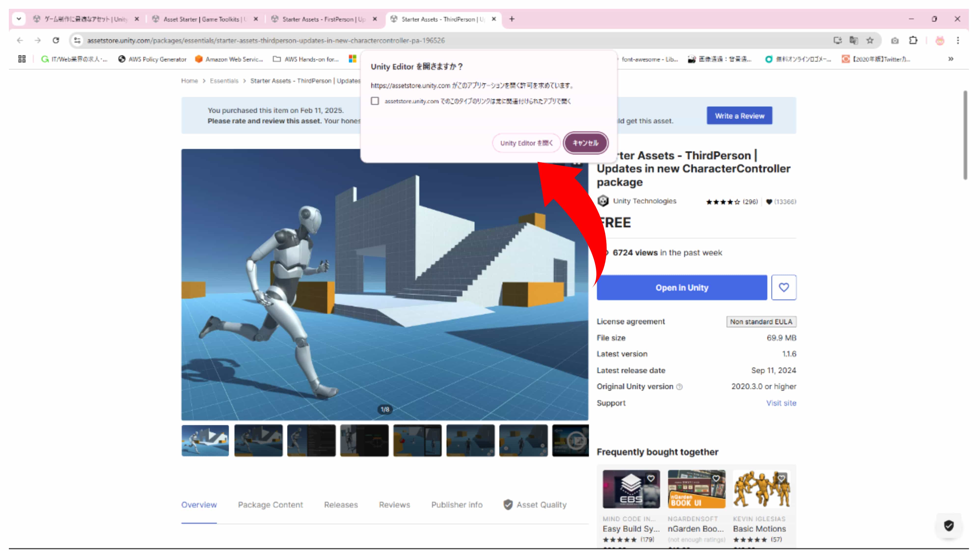Viewport: 980px width, 560px height.
Task: Click the Write a Review button
Action: [739, 116]
